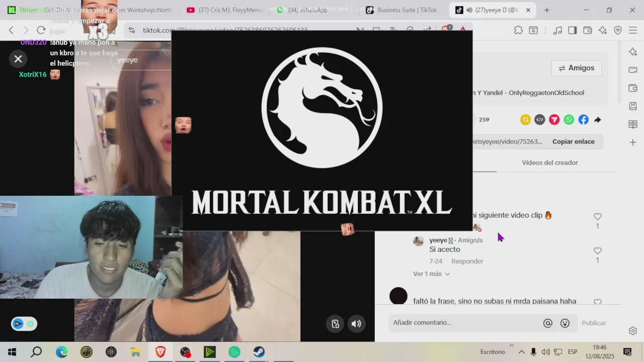Open the volume control in system tray
Screen dimensions: 644x362
[545, 352]
